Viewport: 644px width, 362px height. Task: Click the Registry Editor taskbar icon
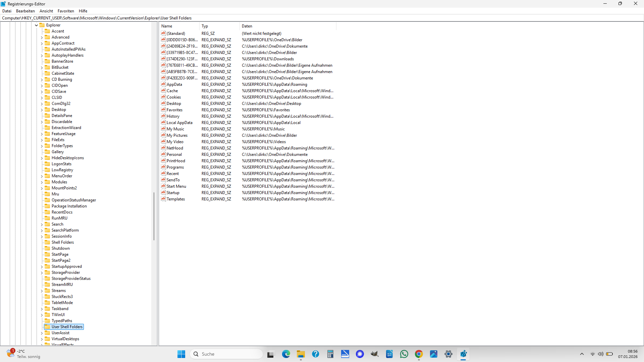463,354
